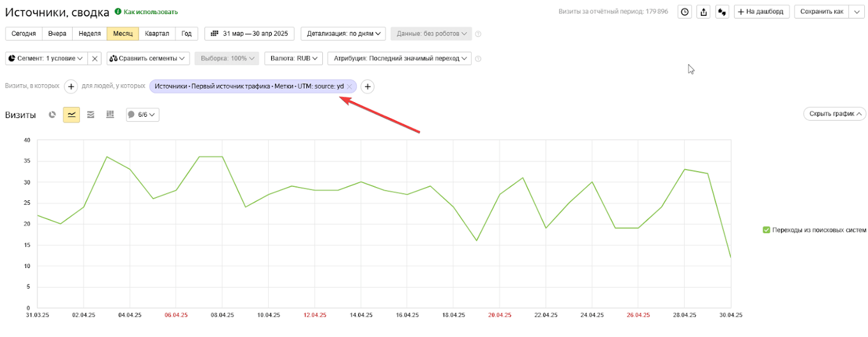The image size is (868, 337).
Task: Click the export/share report icon
Action: click(x=703, y=11)
